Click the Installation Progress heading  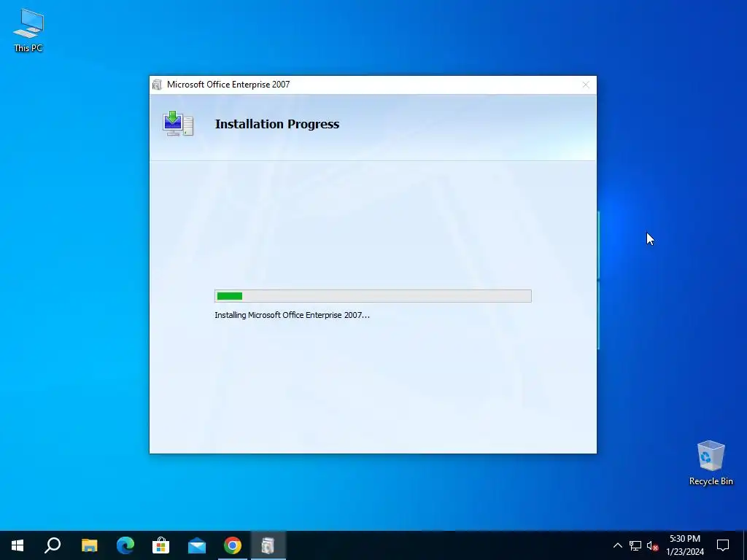277,124
